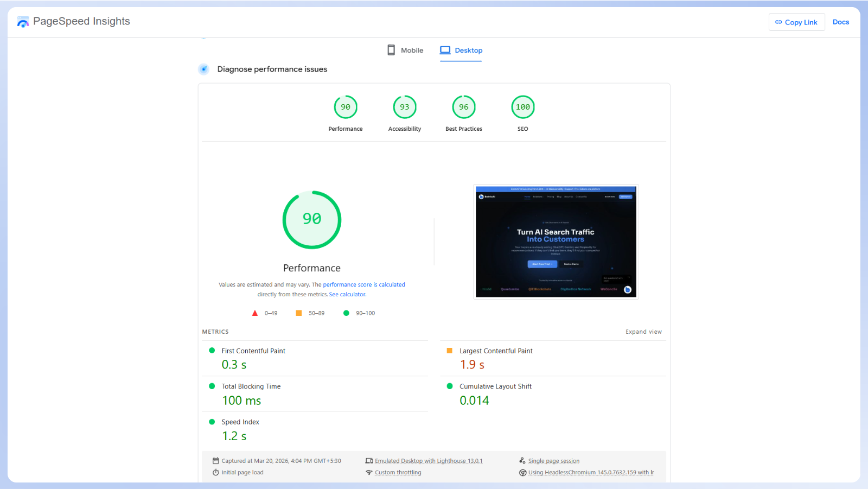The width and height of the screenshot is (868, 489).
Task: Open the Docs link
Action: point(840,22)
